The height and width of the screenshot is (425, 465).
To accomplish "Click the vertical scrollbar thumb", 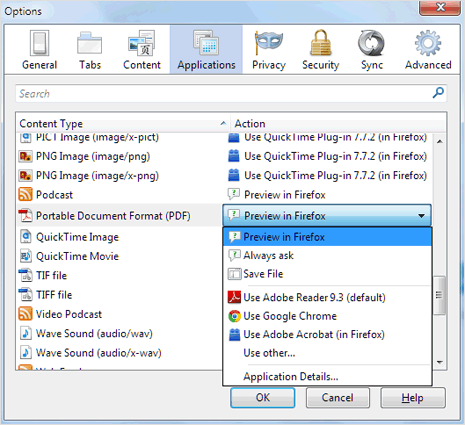I will [439, 295].
